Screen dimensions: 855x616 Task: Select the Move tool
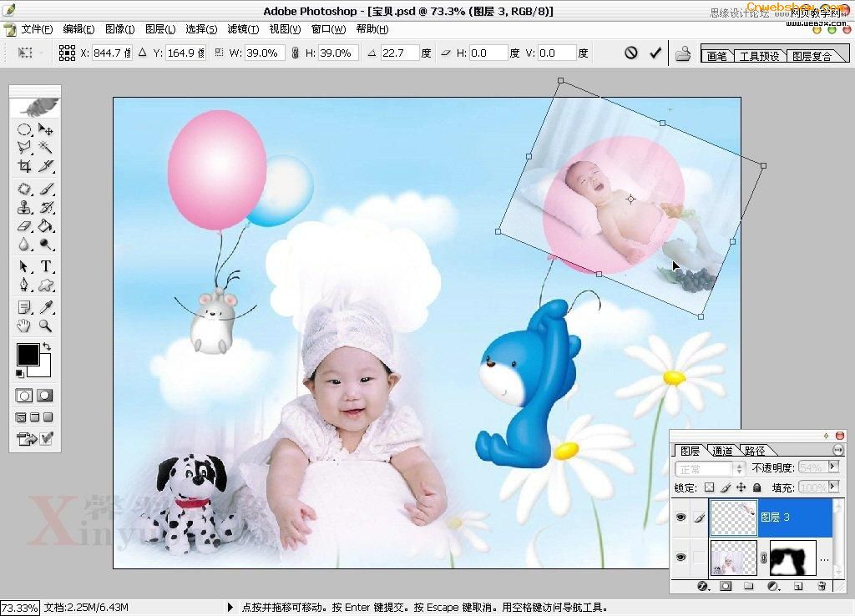[x=46, y=129]
